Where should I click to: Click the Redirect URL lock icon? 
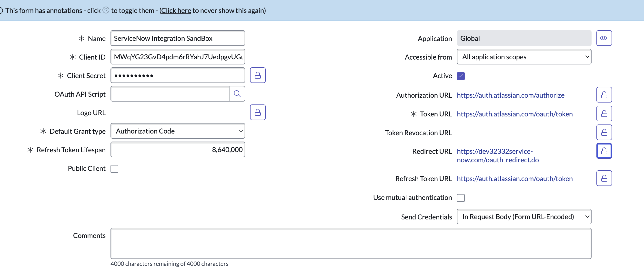click(604, 151)
